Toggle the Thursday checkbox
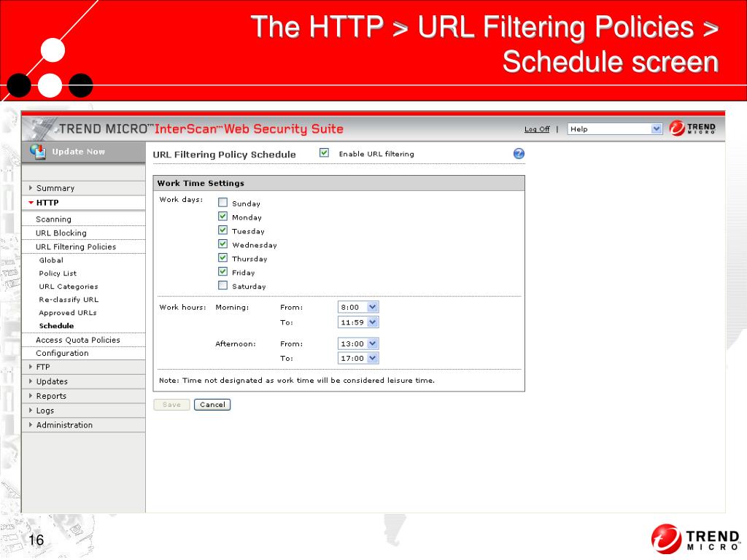The height and width of the screenshot is (560, 747). tap(222, 257)
